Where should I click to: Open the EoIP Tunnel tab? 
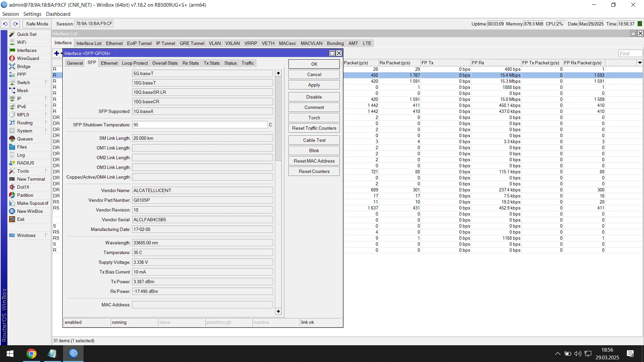coord(139,43)
